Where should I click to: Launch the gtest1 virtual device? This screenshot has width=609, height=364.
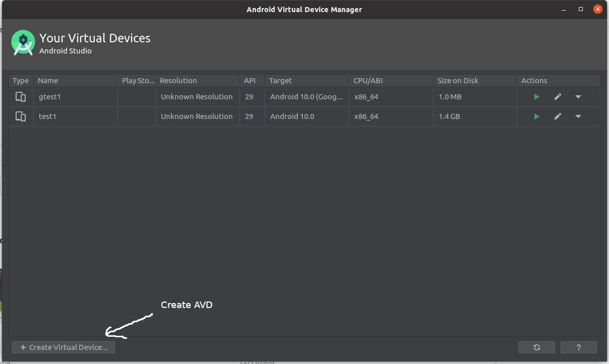point(536,97)
